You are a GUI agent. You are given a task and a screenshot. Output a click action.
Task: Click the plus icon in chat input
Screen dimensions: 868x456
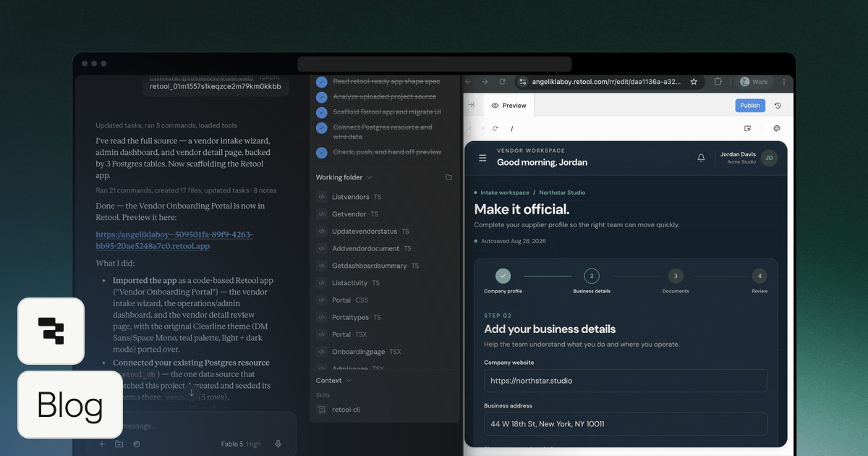click(x=102, y=444)
